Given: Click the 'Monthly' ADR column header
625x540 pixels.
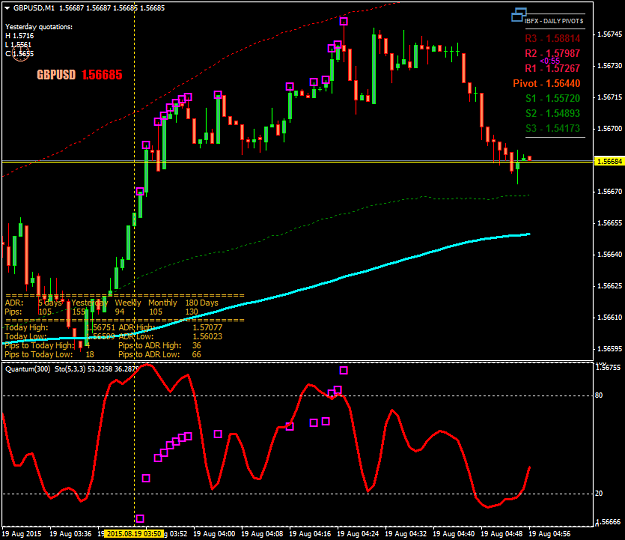Looking at the screenshot, I should pos(163,303).
